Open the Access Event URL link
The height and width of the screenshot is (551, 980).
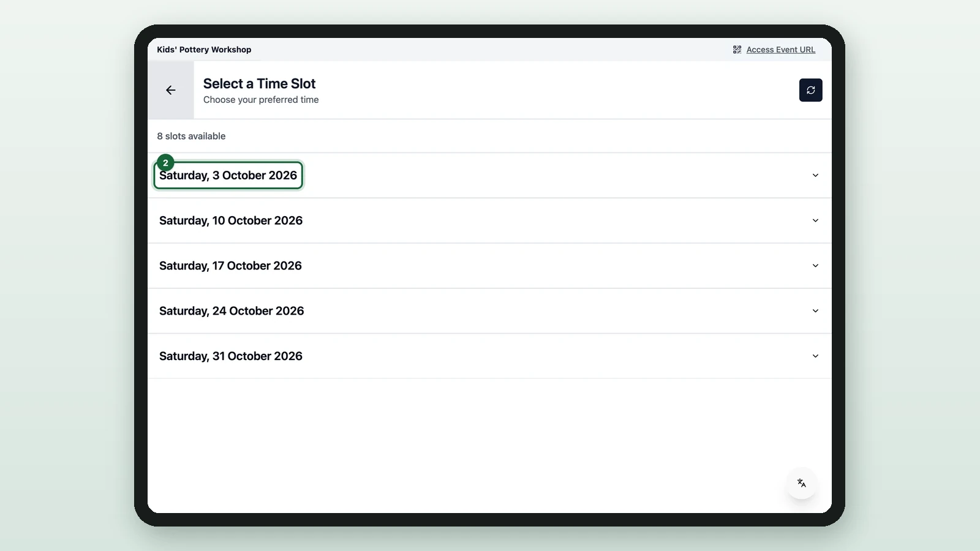[x=780, y=50]
